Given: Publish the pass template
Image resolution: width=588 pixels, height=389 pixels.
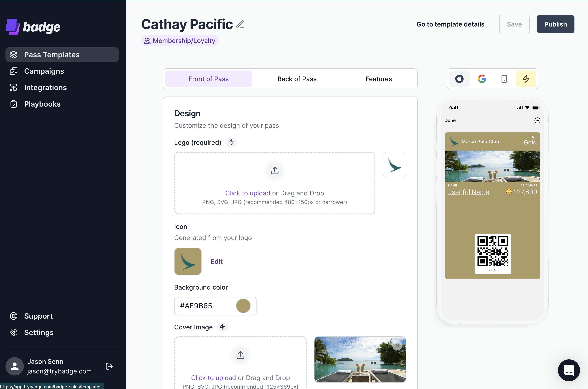Looking at the screenshot, I should 555,24.
